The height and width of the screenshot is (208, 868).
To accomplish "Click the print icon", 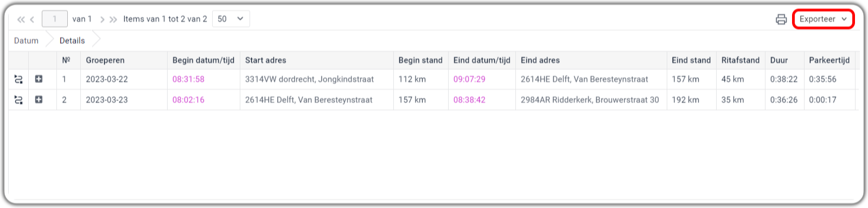I will (781, 20).
